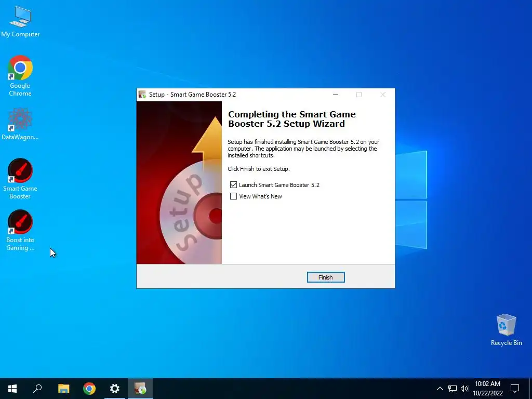Open File Explorer from the taskbar
Image resolution: width=532 pixels, height=399 pixels.
tap(63, 389)
